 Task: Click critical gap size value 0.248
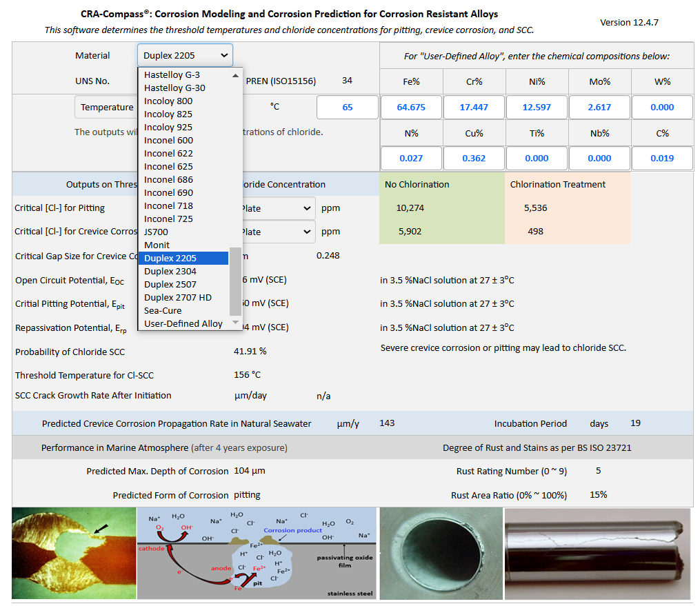(328, 256)
